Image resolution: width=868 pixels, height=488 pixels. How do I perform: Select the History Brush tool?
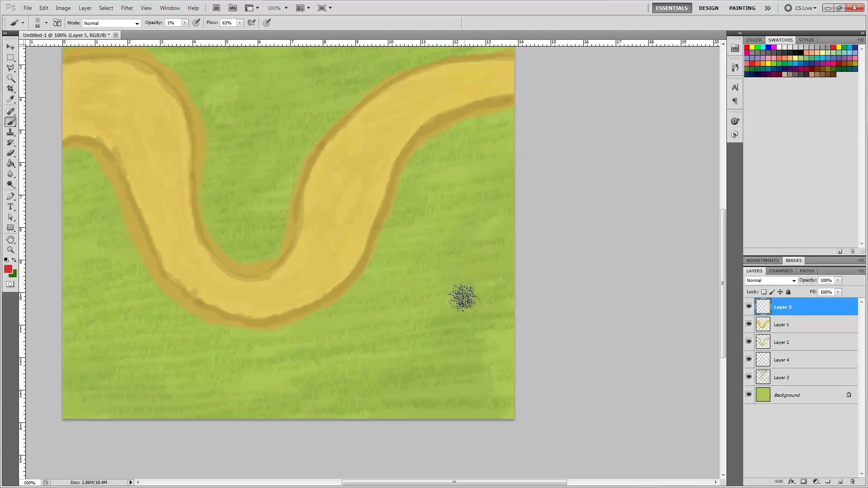point(10,142)
